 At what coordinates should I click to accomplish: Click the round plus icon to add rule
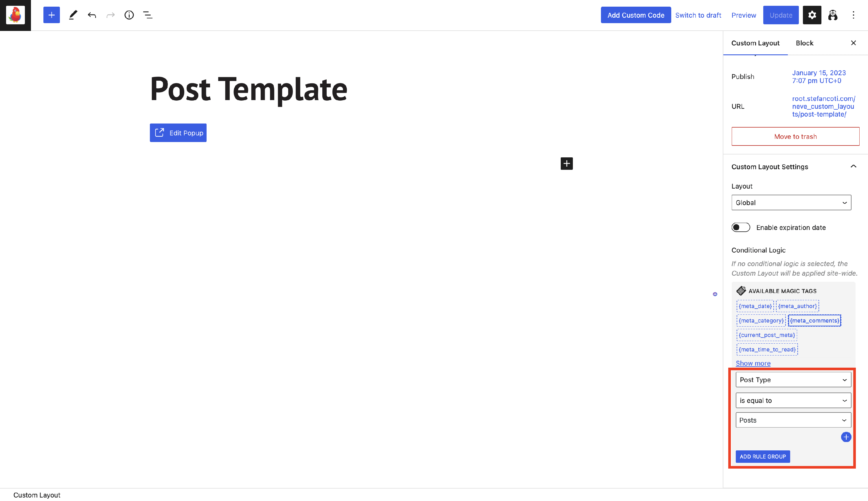pyautogui.click(x=846, y=437)
